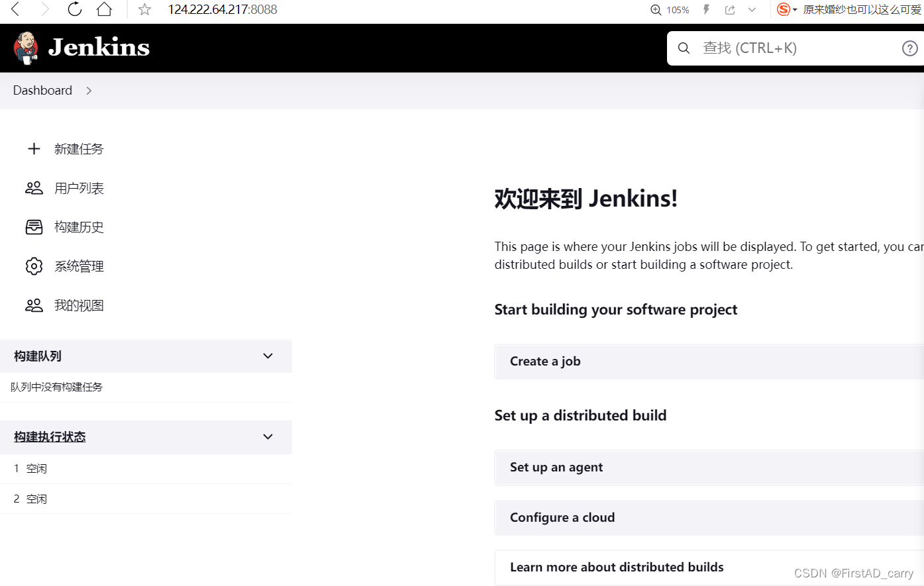The height and width of the screenshot is (586, 924).
Task: Click the lightning bolt speed icon
Action: coord(707,9)
